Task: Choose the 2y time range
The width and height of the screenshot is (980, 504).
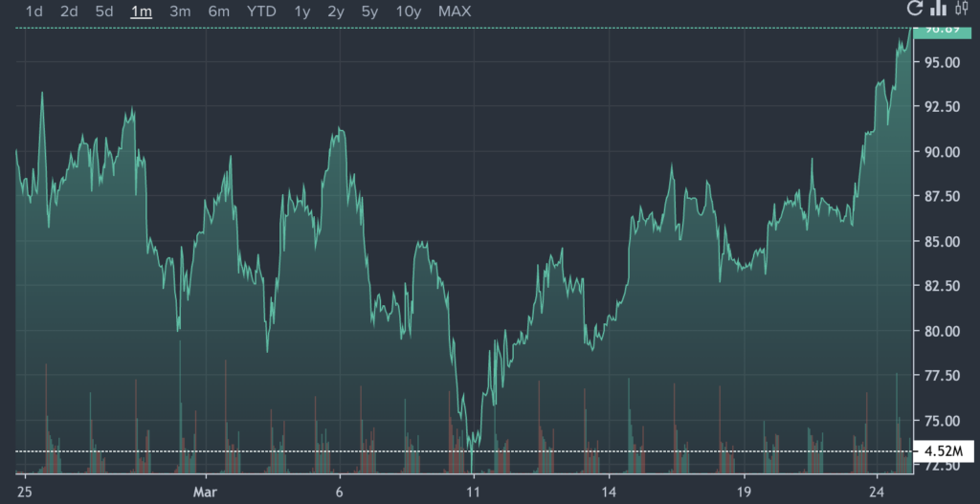Action: [336, 11]
